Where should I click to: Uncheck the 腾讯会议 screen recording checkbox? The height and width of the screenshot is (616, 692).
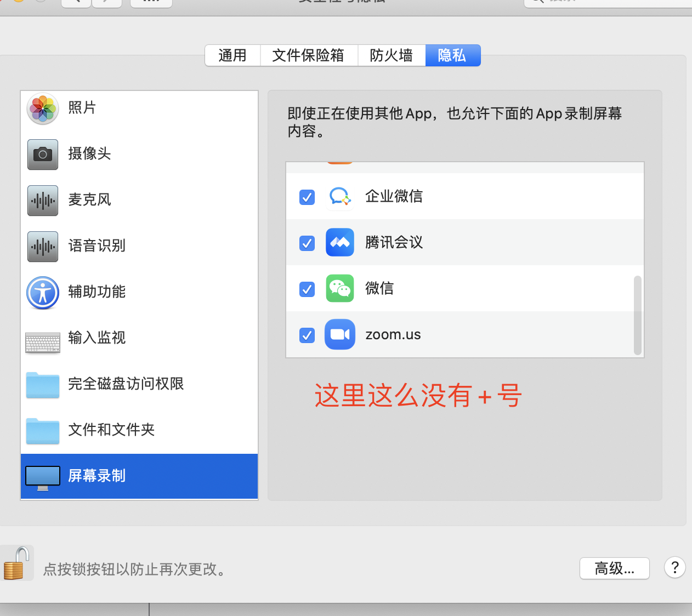tap(307, 243)
